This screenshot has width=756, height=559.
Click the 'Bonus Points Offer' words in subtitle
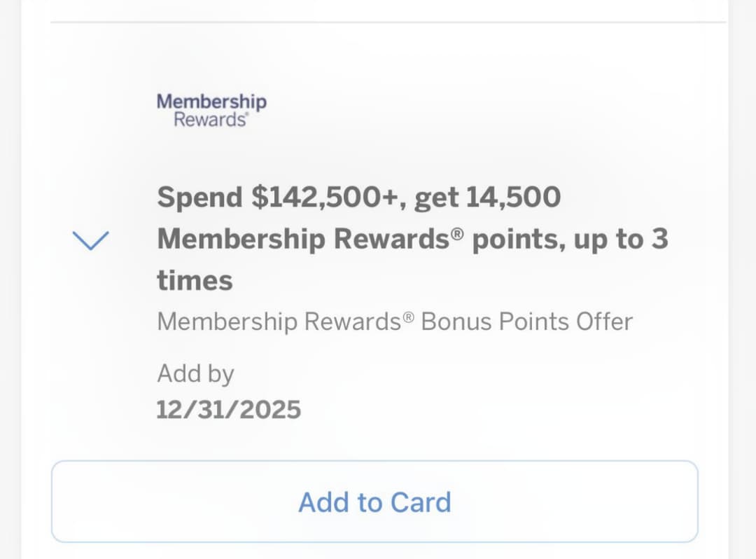pyautogui.click(x=526, y=322)
